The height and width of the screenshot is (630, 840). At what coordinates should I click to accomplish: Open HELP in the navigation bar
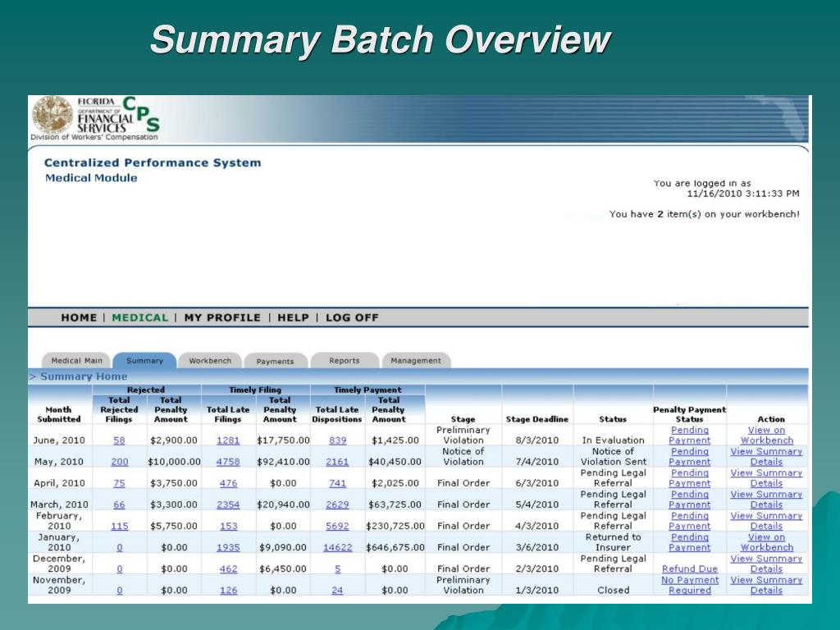point(293,317)
